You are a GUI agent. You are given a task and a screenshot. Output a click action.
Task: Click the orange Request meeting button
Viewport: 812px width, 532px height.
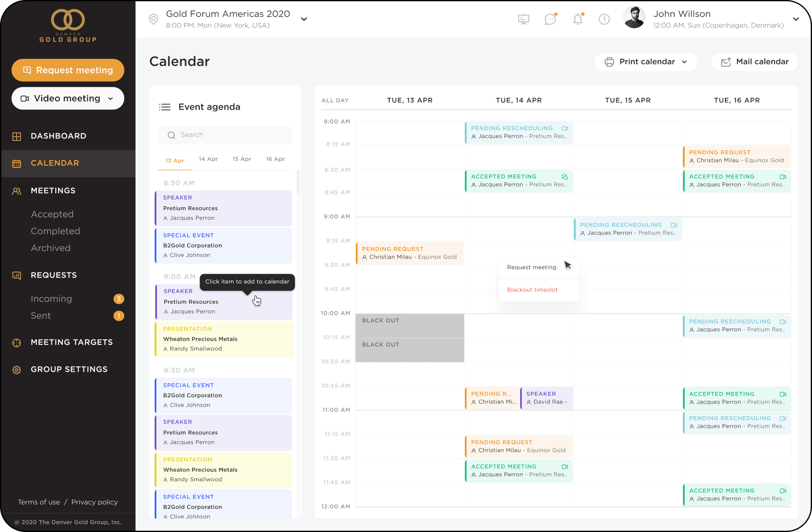[x=68, y=70]
